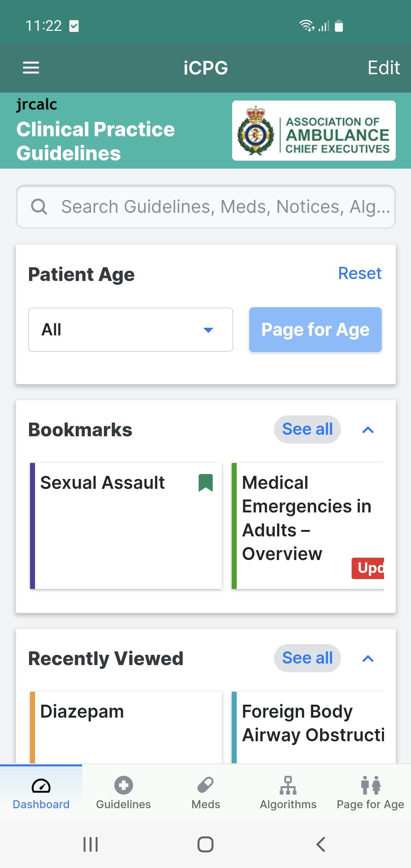
Task: Open the hamburger navigation menu
Action: pyautogui.click(x=31, y=68)
